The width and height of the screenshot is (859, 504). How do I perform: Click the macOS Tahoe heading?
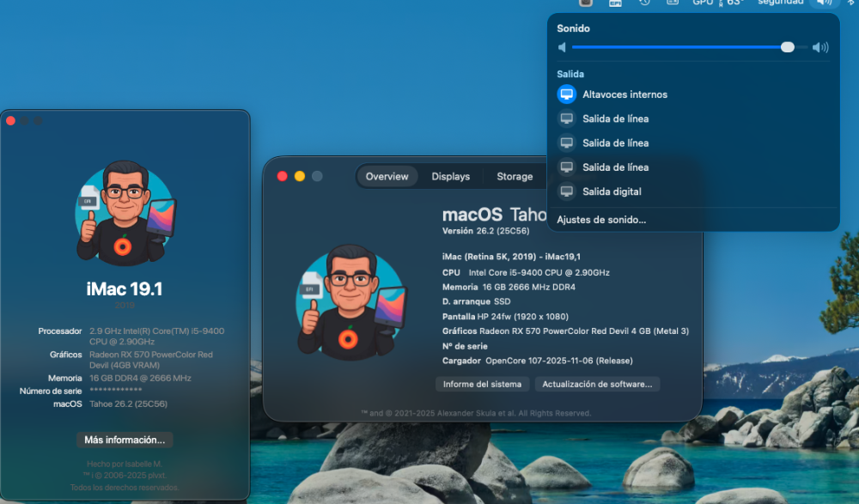point(494,214)
